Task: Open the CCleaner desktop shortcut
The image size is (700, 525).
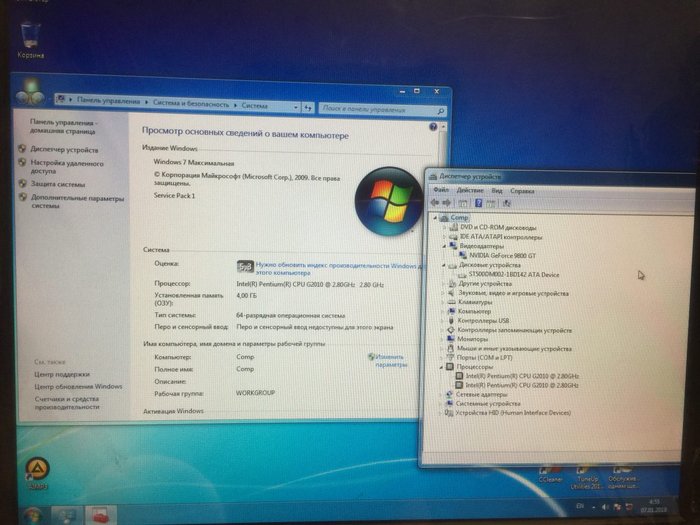Action: (550, 474)
